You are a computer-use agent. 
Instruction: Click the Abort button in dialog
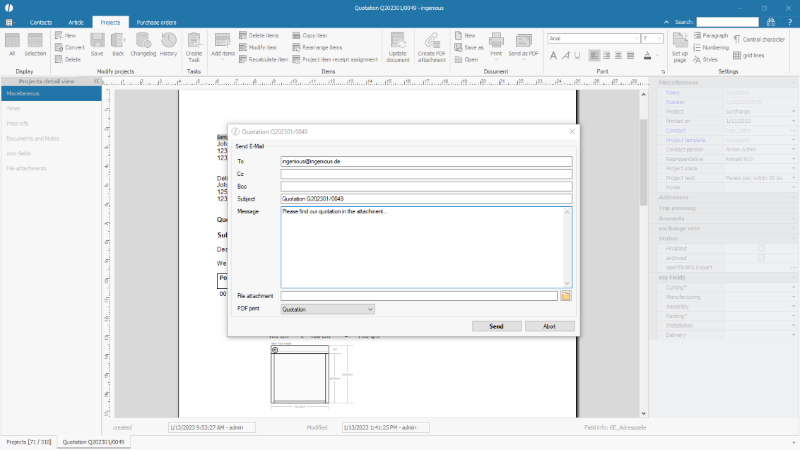(549, 326)
